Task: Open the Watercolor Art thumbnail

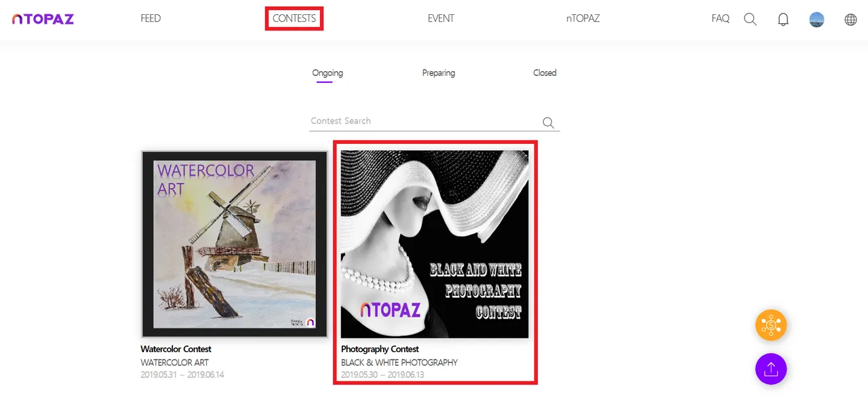Action: (235, 244)
